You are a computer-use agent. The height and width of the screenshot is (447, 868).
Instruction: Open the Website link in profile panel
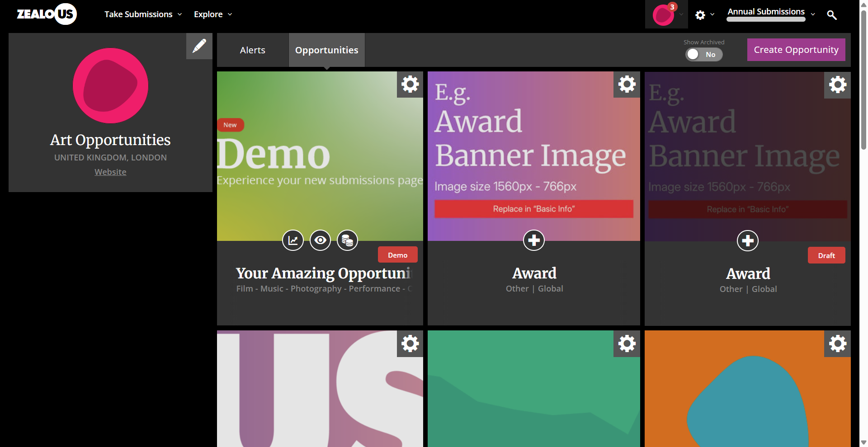point(110,172)
